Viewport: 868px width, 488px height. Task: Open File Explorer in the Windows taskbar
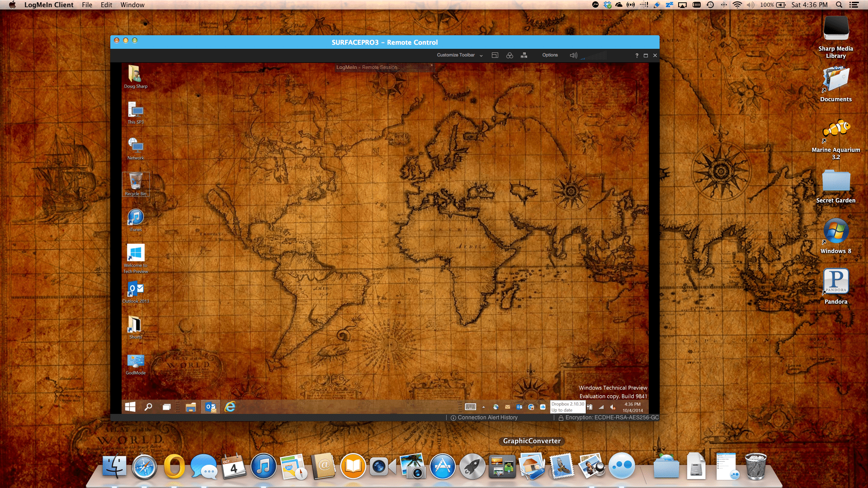(x=191, y=407)
